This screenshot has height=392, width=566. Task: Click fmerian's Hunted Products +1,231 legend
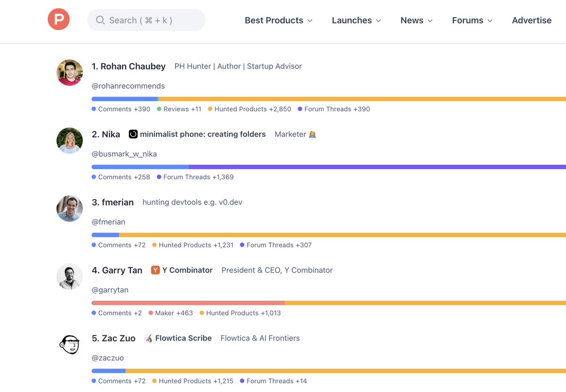coord(193,245)
